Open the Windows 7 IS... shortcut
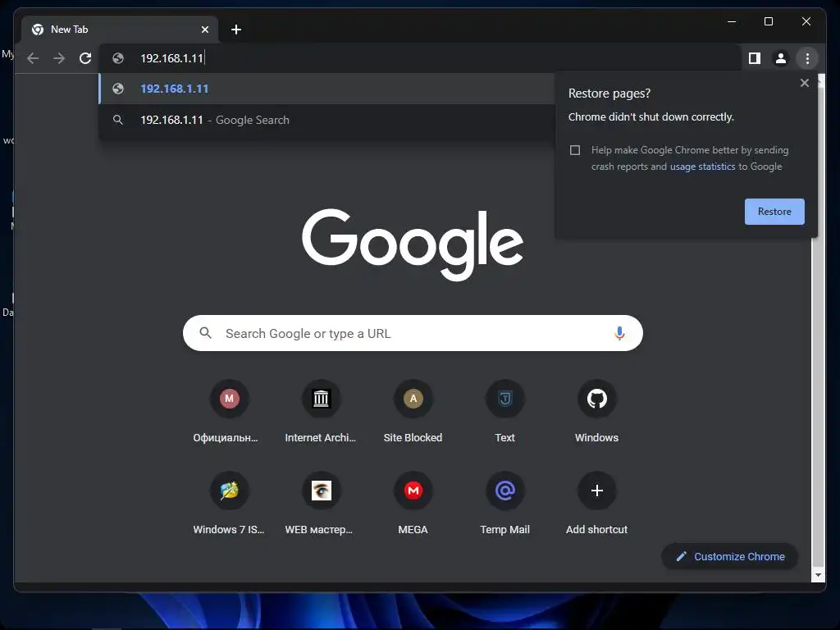 point(229,504)
